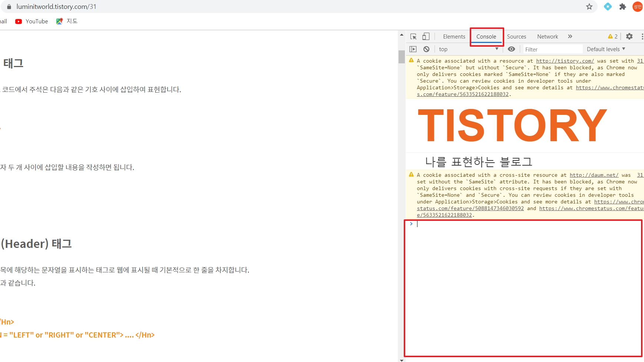Focus the console Filter field

[x=552, y=49]
